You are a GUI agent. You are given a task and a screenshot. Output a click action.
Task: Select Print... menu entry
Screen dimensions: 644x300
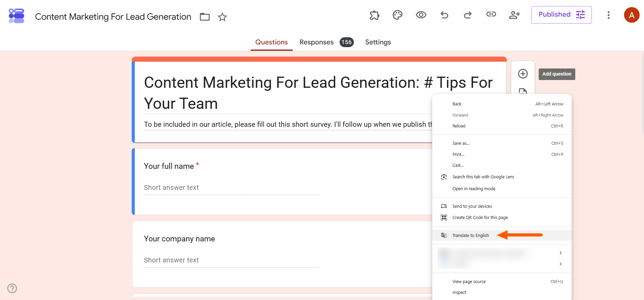click(x=502, y=155)
